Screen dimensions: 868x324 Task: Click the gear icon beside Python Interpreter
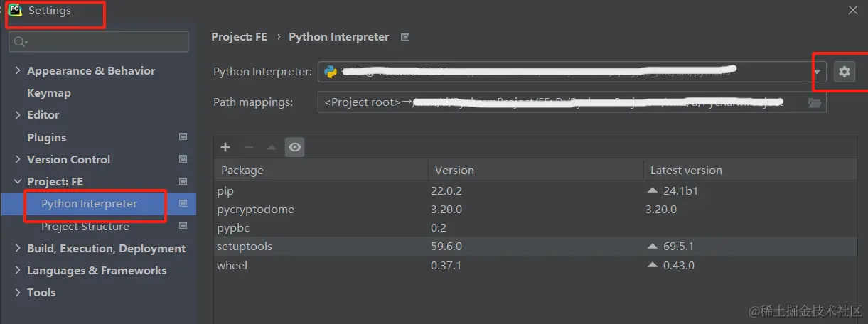[x=844, y=72]
